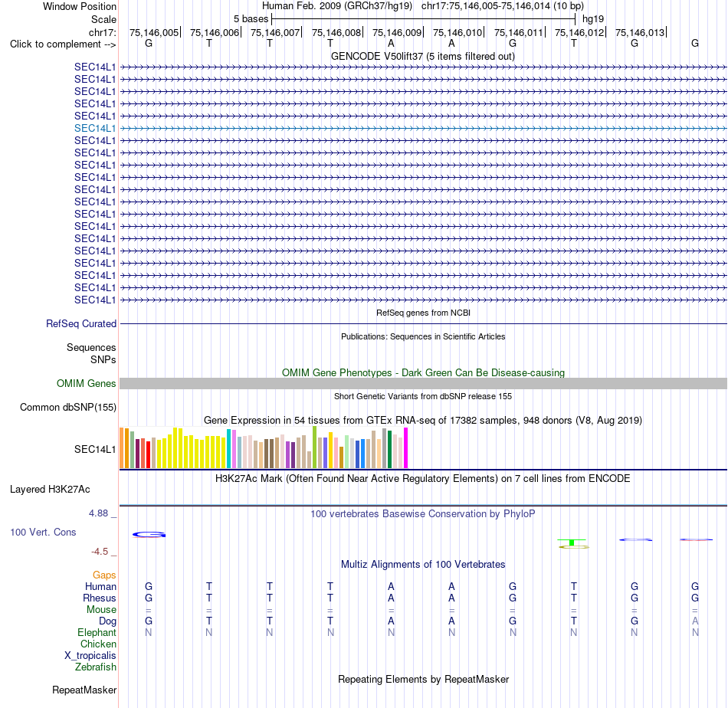Select the Scale track label
This screenshot has height=708, width=728.
[x=103, y=19]
